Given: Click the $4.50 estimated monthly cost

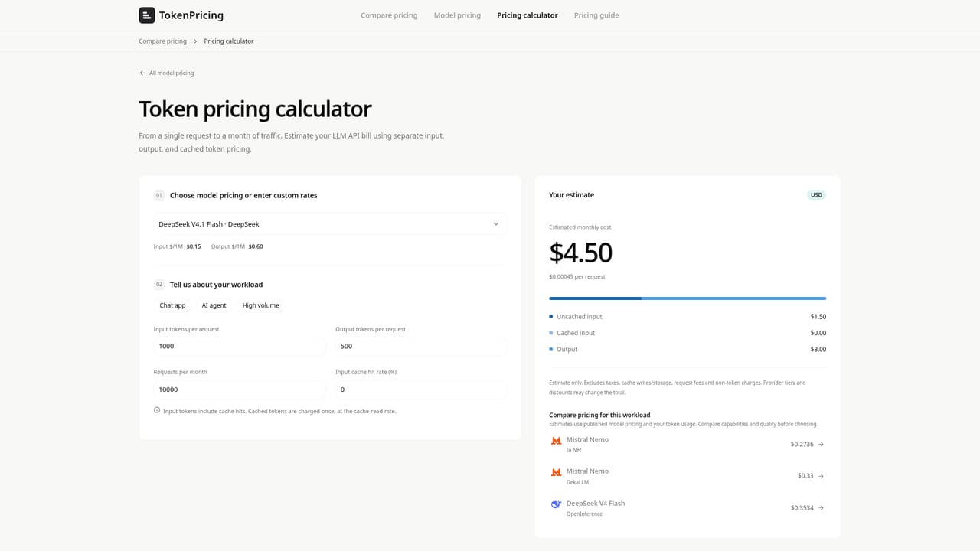Looking at the screenshot, I should [x=581, y=253].
